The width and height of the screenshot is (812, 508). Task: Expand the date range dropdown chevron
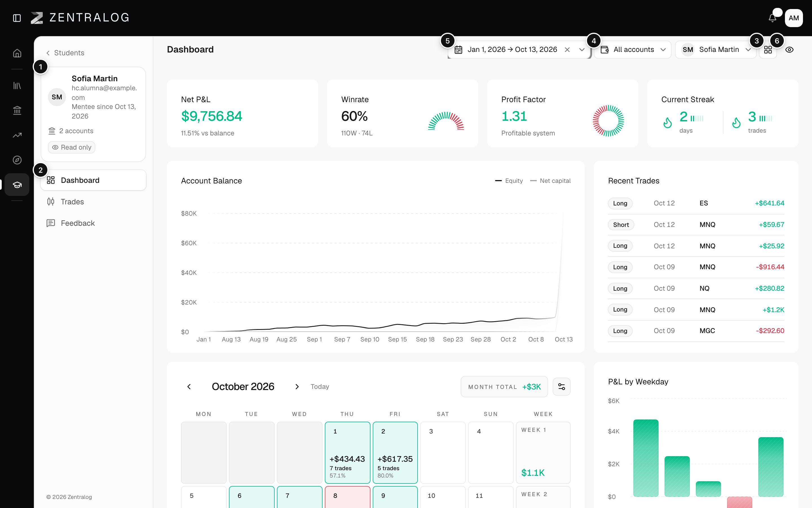coord(582,50)
